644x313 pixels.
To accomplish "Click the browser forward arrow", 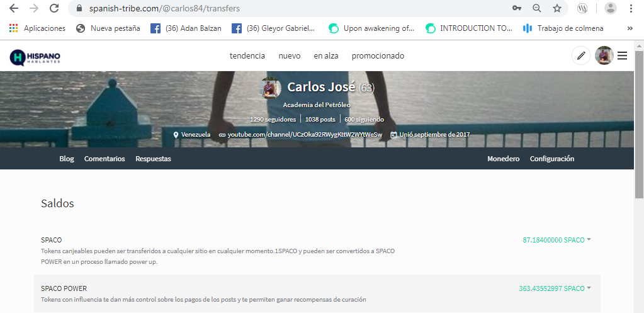I will coord(34,8).
